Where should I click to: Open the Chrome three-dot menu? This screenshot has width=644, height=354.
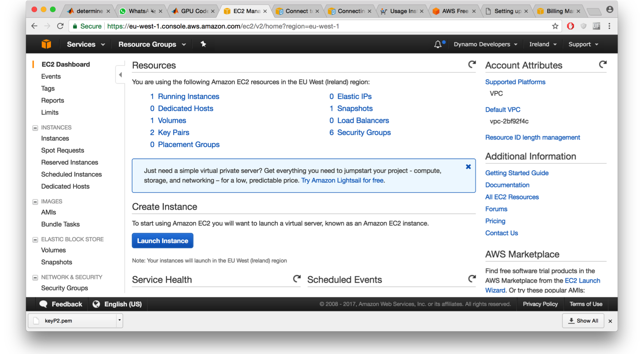pos(609,26)
